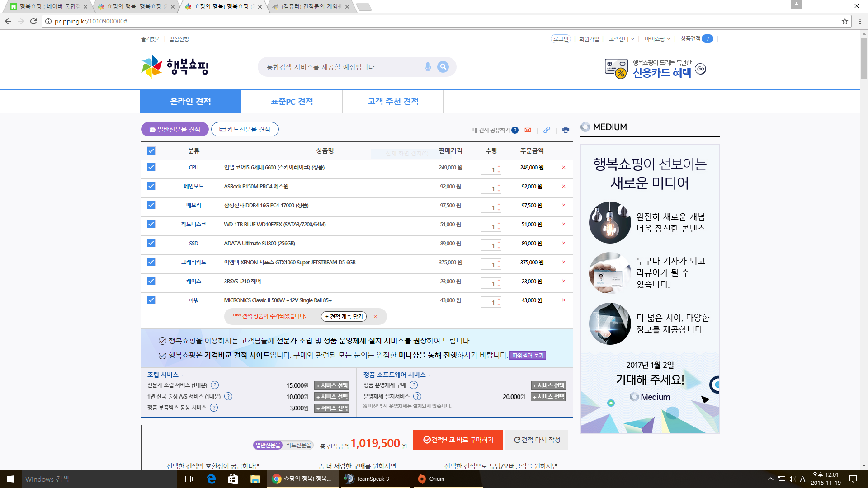Share estimate via email envelope icon

coord(528,130)
